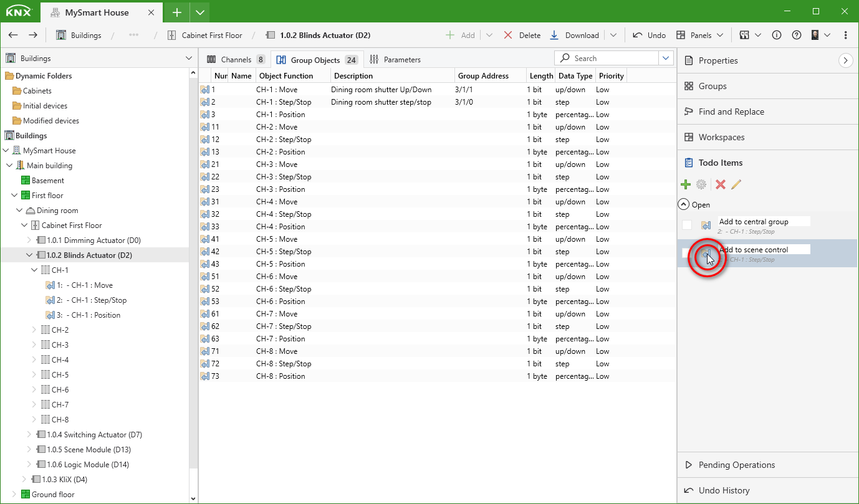This screenshot has width=859, height=504.
Task: Expand the 1.0.1 Dimming Actuator node
Action: (x=29, y=240)
